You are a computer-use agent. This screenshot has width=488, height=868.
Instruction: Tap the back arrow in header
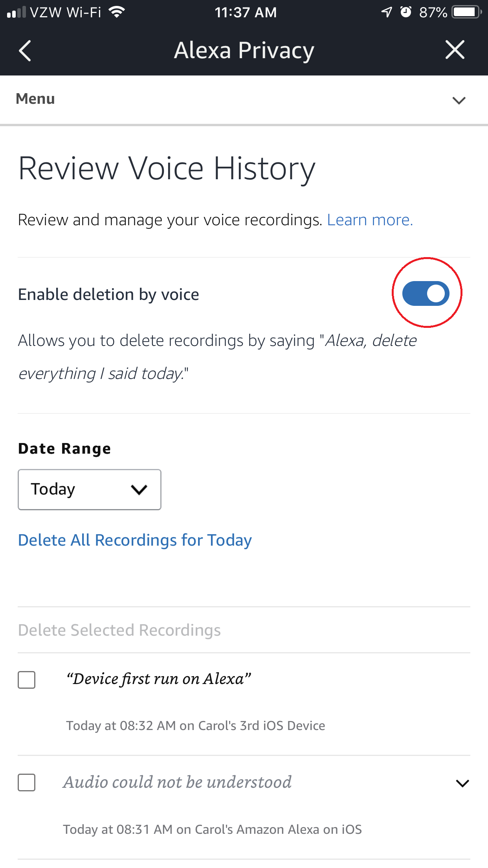click(x=25, y=51)
